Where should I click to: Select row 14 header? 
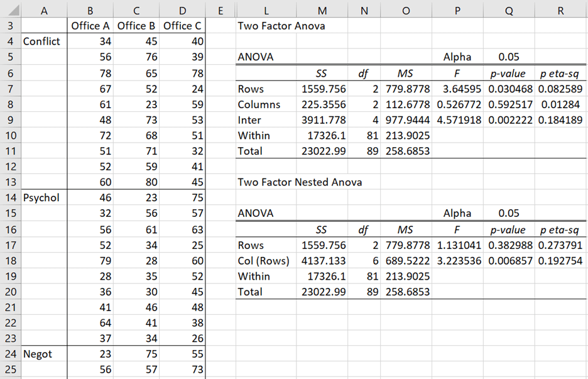(9, 198)
